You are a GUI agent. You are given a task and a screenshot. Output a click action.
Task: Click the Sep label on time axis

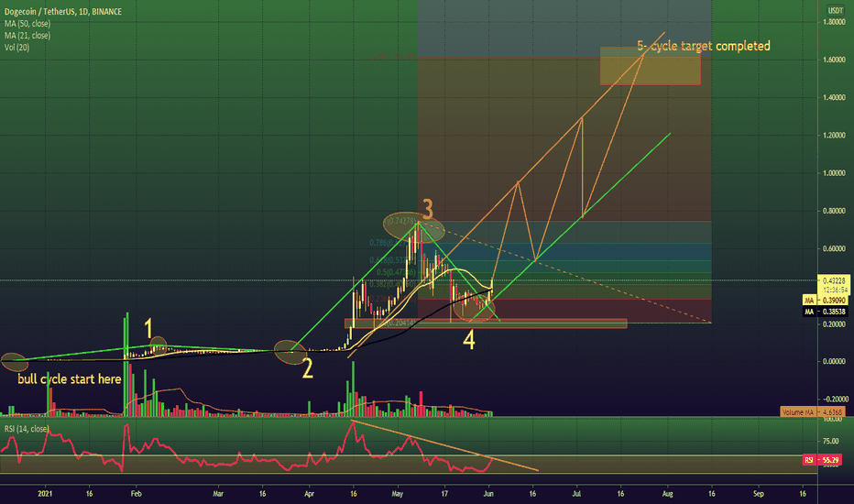pos(758,494)
